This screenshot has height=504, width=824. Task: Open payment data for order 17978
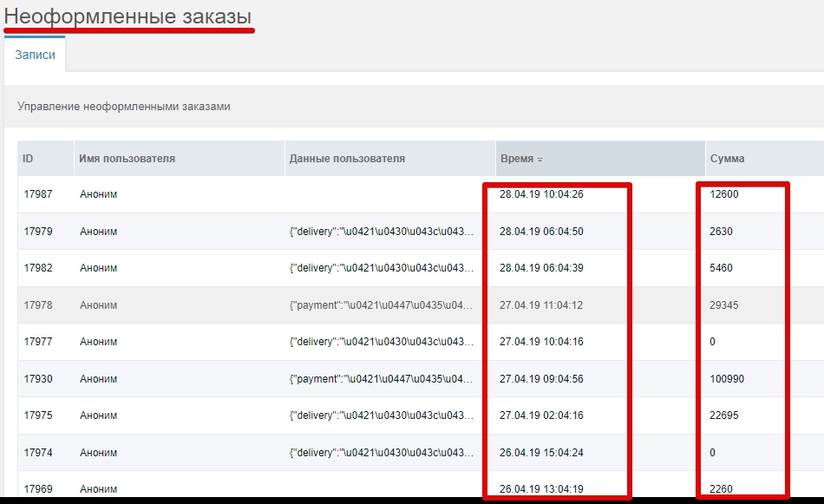[381, 304]
